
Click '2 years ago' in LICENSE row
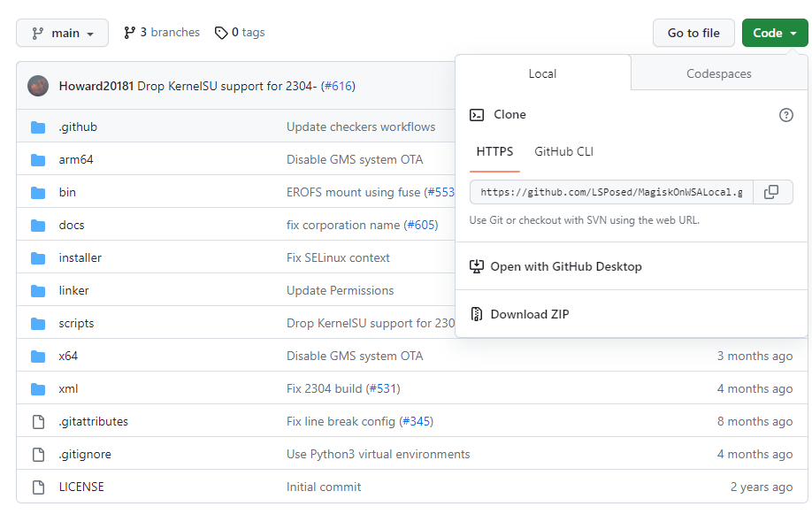point(762,487)
